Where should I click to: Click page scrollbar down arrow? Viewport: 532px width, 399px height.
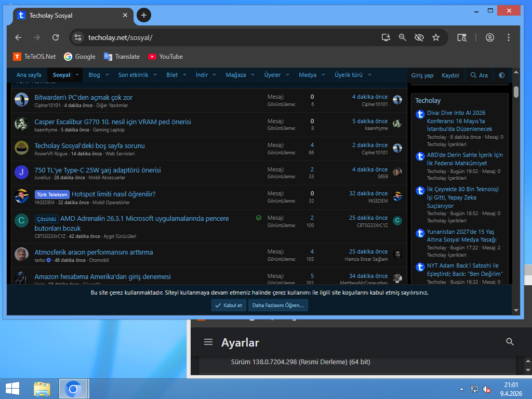point(516,311)
